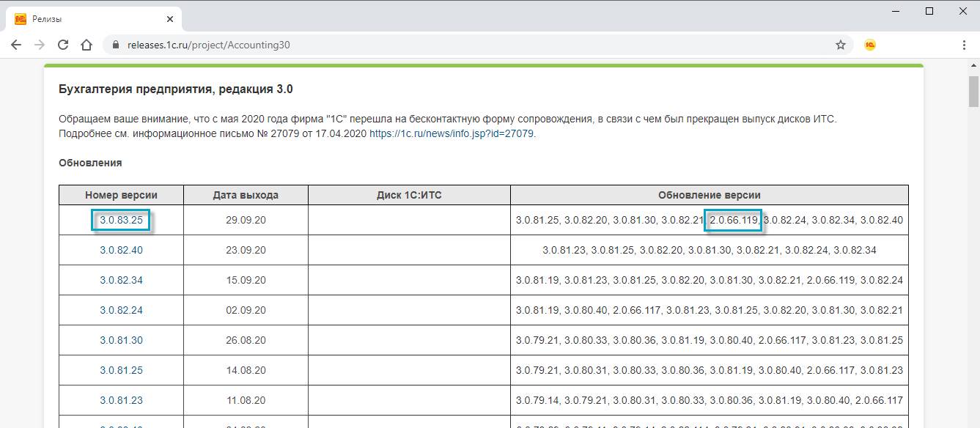Reload the releases page
Screen dimensions: 980x428
point(63,45)
